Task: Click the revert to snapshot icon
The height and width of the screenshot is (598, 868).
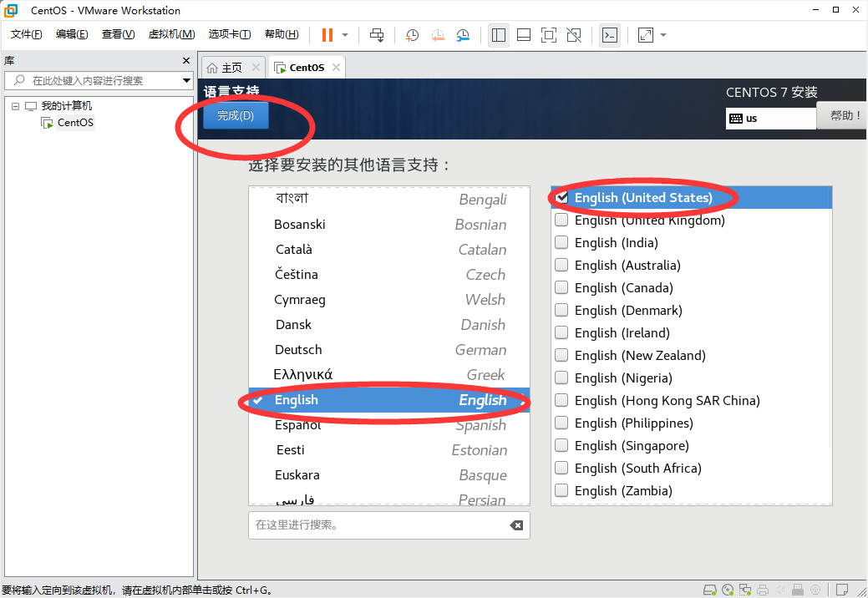Action: pyautogui.click(x=437, y=35)
